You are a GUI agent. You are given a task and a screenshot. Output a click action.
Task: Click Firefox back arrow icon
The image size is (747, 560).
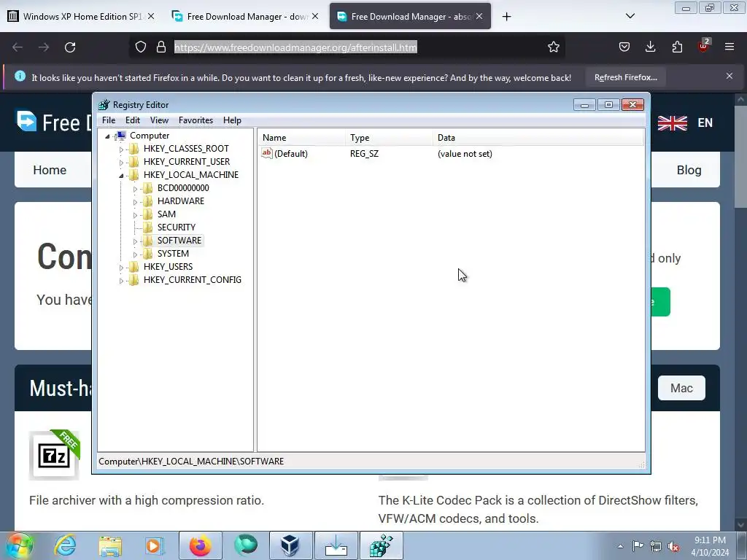[18, 47]
